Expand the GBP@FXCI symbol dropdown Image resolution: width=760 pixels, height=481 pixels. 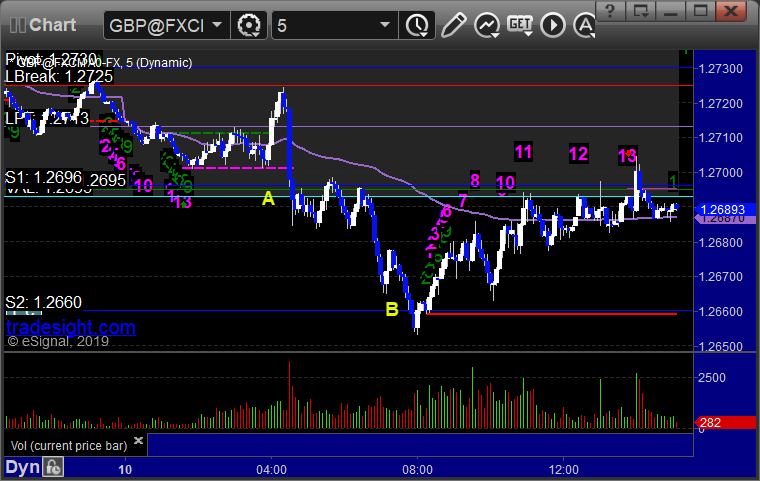point(217,25)
